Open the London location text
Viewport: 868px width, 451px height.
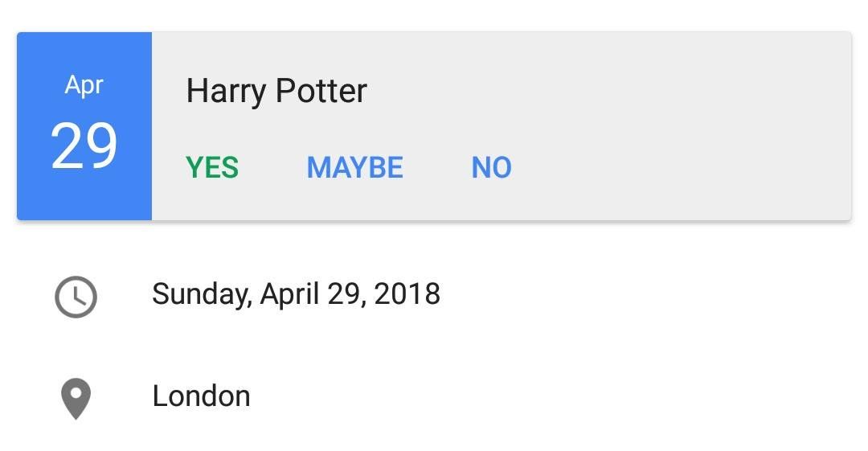pos(201,396)
